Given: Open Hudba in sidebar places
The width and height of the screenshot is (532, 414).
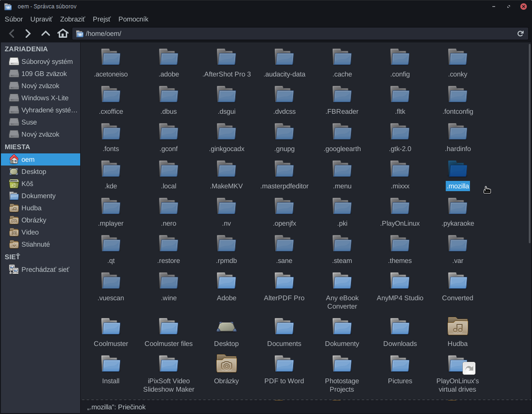Looking at the screenshot, I should (x=41, y=208).
